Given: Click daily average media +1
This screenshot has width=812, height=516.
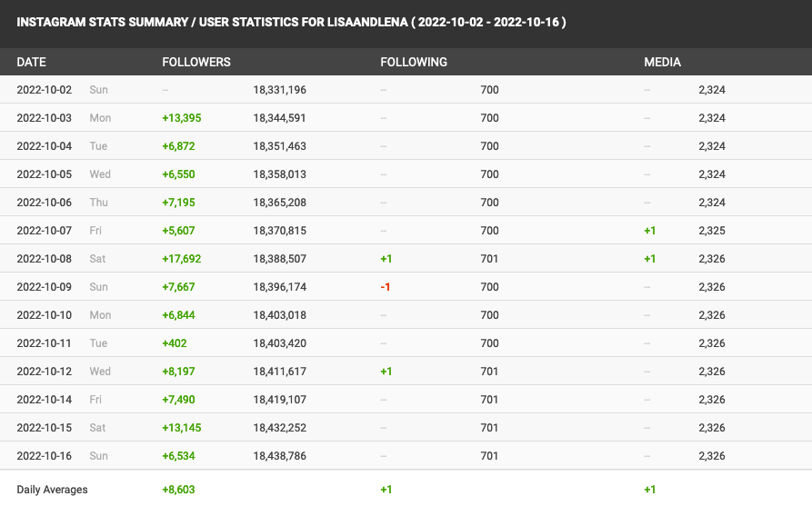Looking at the screenshot, I should tap(650, 490).
